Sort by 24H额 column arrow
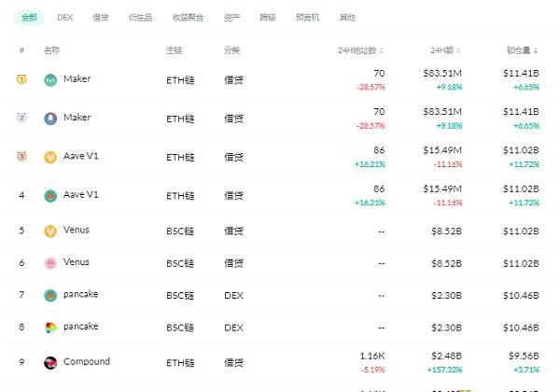 click(x=458, y=50)
